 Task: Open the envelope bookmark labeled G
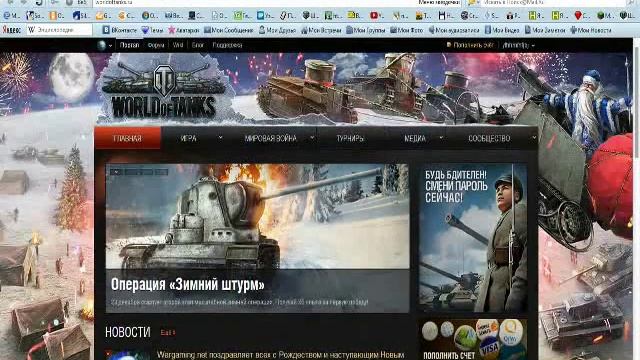pos(103,16)
